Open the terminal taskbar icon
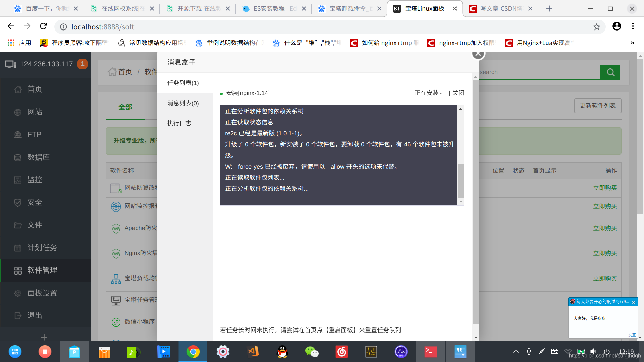Screen dimensions: 644x362 tap(430, 352)
